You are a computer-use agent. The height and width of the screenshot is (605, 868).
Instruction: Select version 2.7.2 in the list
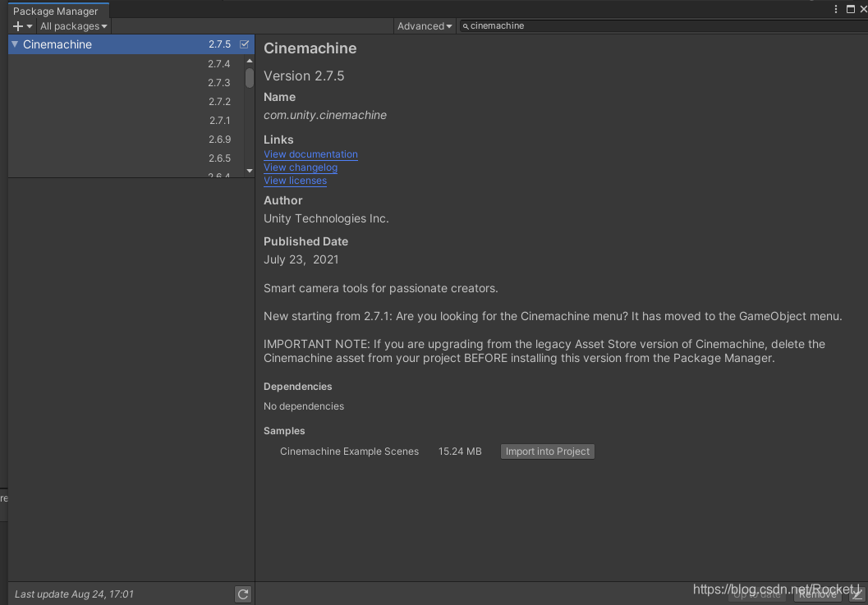pyautogui.click(x=219, y=101)
